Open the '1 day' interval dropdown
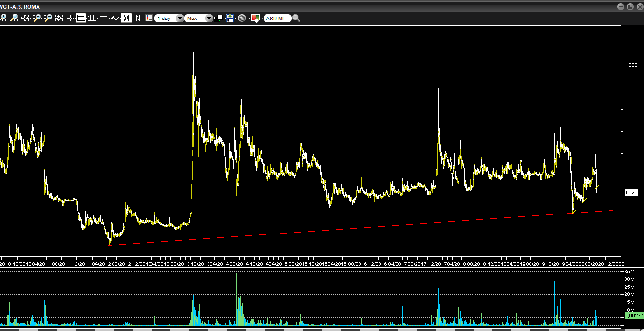This screenshot has width=644, height=331. click(169, 18)
